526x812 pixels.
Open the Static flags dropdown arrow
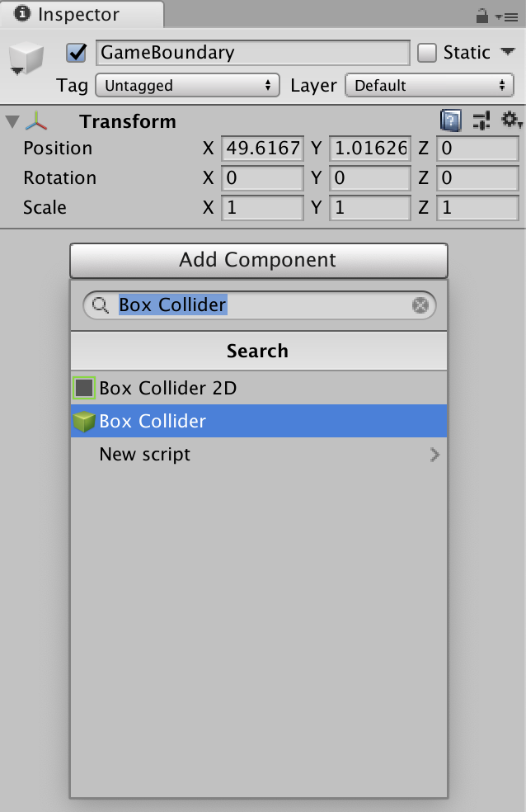click(x=507, y=52)
